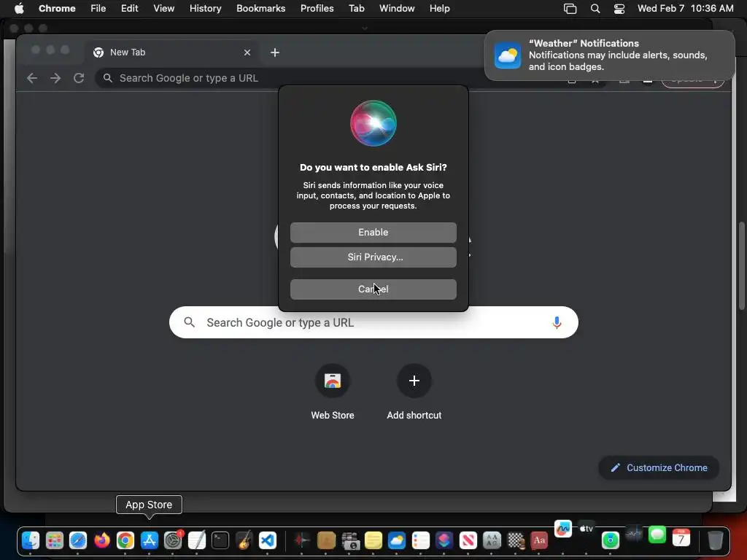Open Firefox from the Dock
747x560 pixels.
click(x=101, y=540)
